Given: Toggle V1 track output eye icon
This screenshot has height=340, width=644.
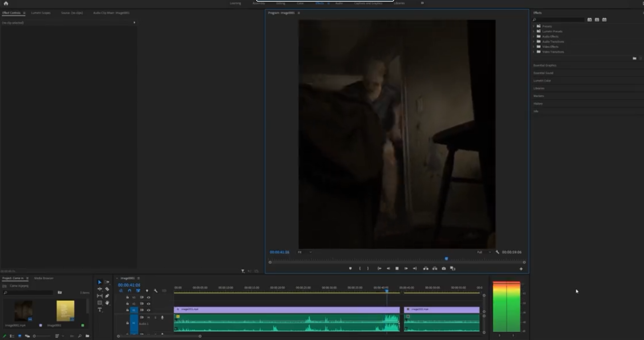Looking at the screenshot, I should [x=149, y=310].
